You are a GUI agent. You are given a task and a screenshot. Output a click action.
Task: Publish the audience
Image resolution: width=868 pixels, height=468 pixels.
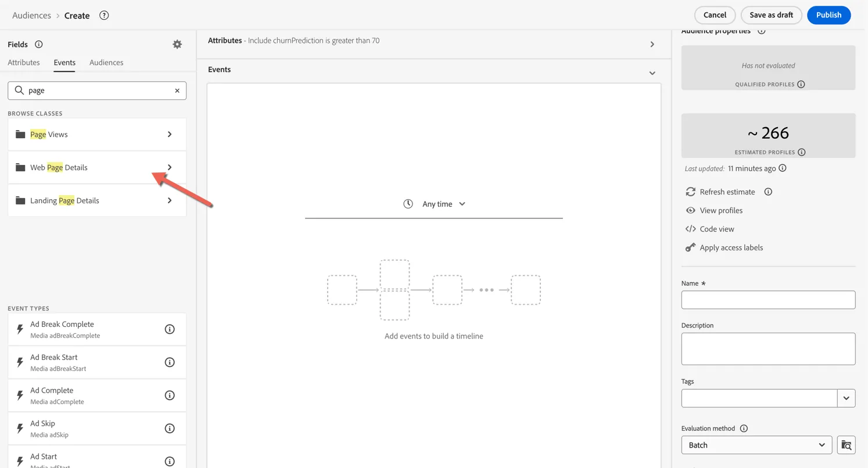tap(828, 15)
